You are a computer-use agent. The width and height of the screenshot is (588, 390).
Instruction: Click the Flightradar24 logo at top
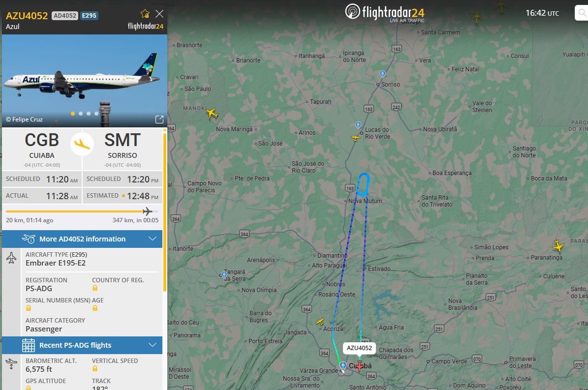[385, 12]
